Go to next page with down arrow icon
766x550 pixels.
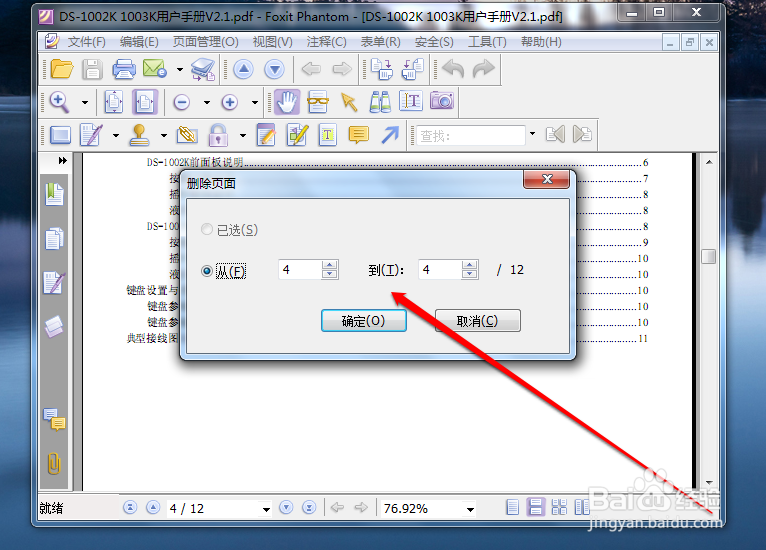(x=275, y=69)
